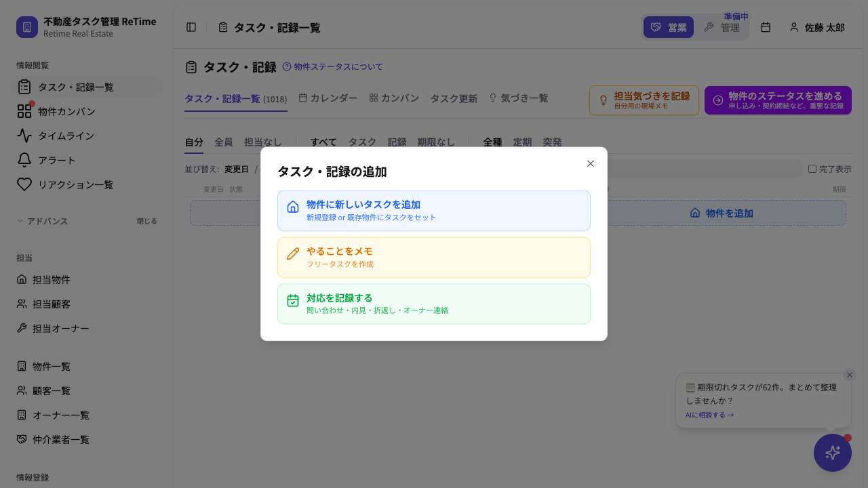Open the header calendar icon
868x488 pixels.
click(x=766, y=27)
